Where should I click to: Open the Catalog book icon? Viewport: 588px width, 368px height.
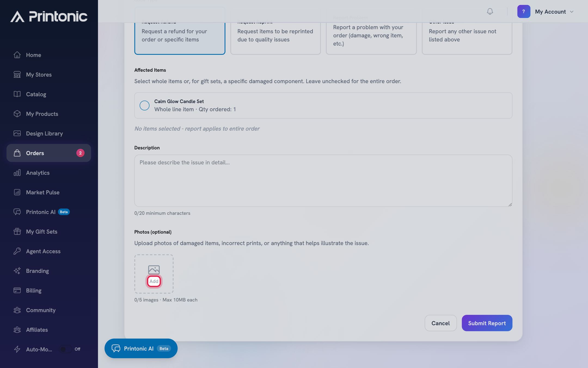pyautogui.click(x=17, y=94)
